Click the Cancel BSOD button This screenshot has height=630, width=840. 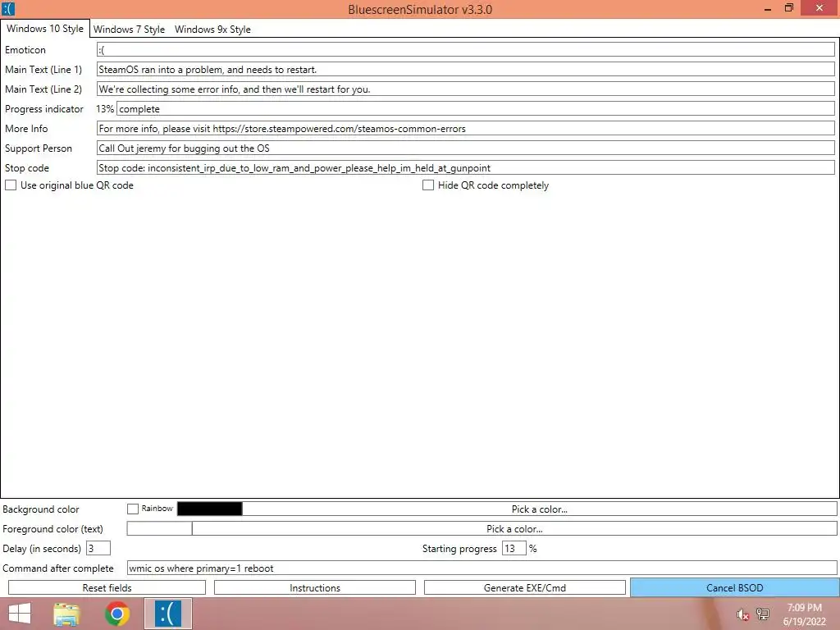(x=734, y=587)
